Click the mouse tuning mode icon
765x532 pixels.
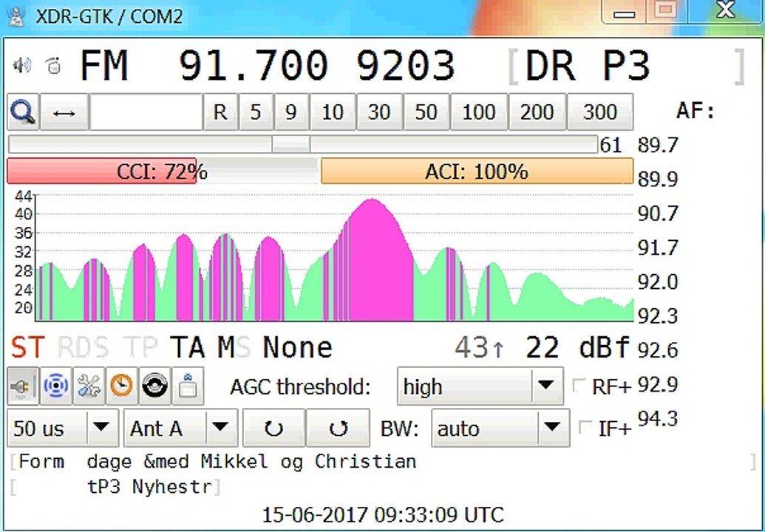point(53,65)
